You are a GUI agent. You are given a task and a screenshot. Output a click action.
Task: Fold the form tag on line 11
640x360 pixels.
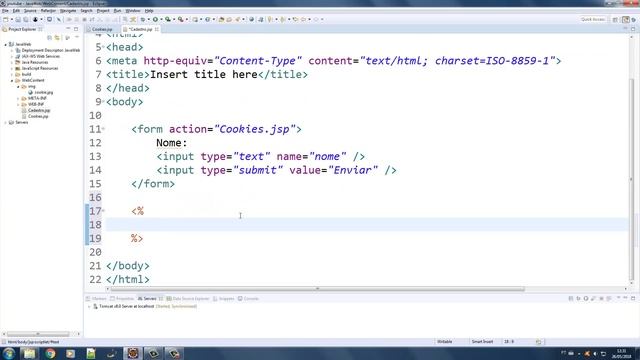pos(103,129)
